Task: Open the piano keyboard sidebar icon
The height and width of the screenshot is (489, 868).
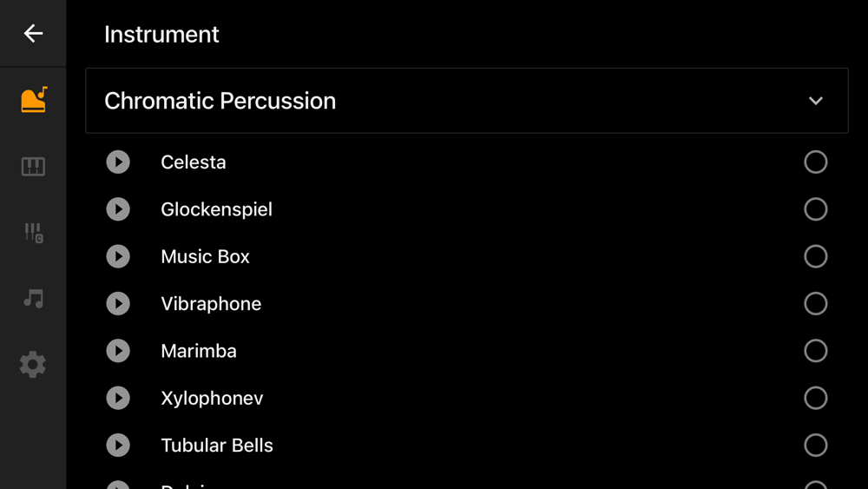Action: coord(33,166)
